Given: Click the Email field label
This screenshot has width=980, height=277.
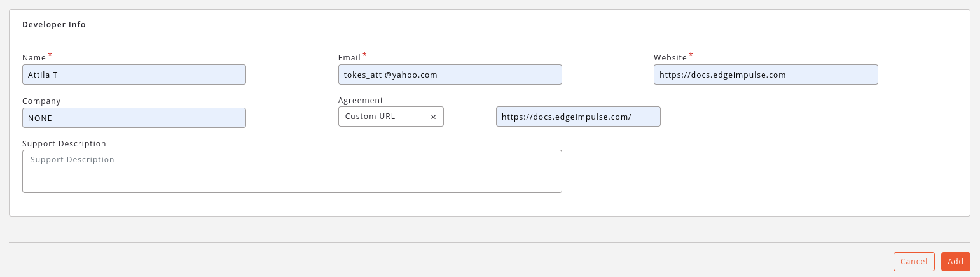Looking at the screenshot, I should click(x=350, y=58).
